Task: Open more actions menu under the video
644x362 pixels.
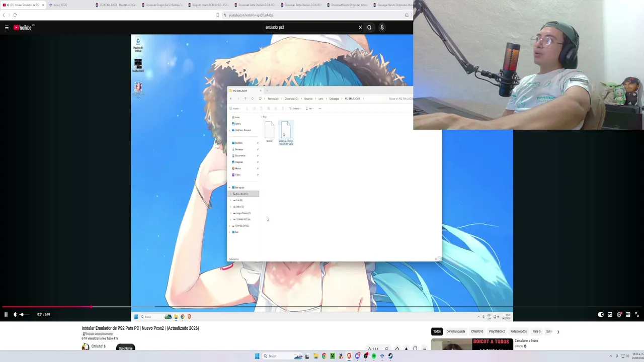Action: tap(424, 348)
